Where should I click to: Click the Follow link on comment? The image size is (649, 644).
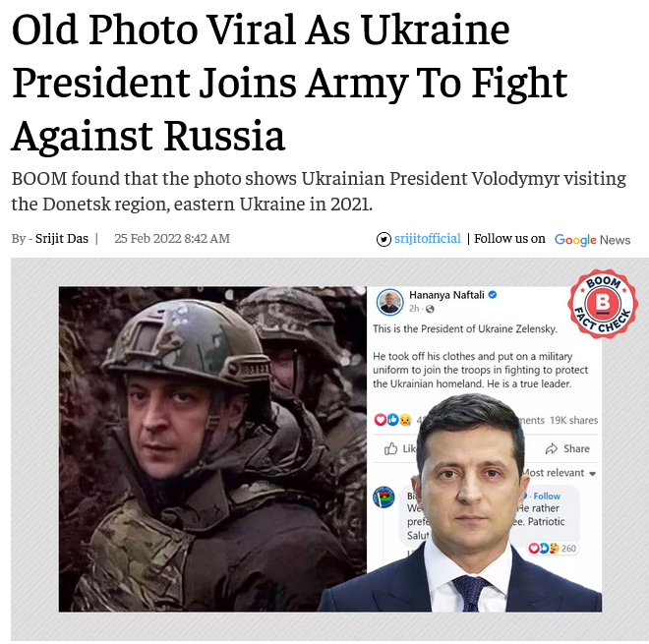pyautogui.click(x=547, y=496)
